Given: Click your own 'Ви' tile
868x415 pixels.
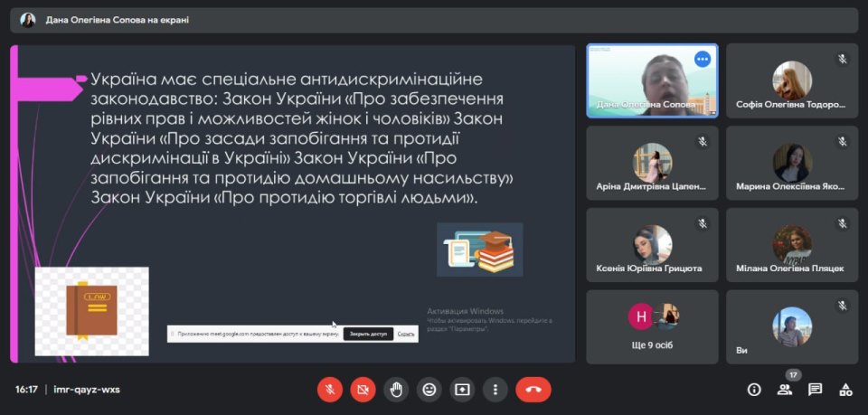Looking at the screenshot, I should pos(792,327).
